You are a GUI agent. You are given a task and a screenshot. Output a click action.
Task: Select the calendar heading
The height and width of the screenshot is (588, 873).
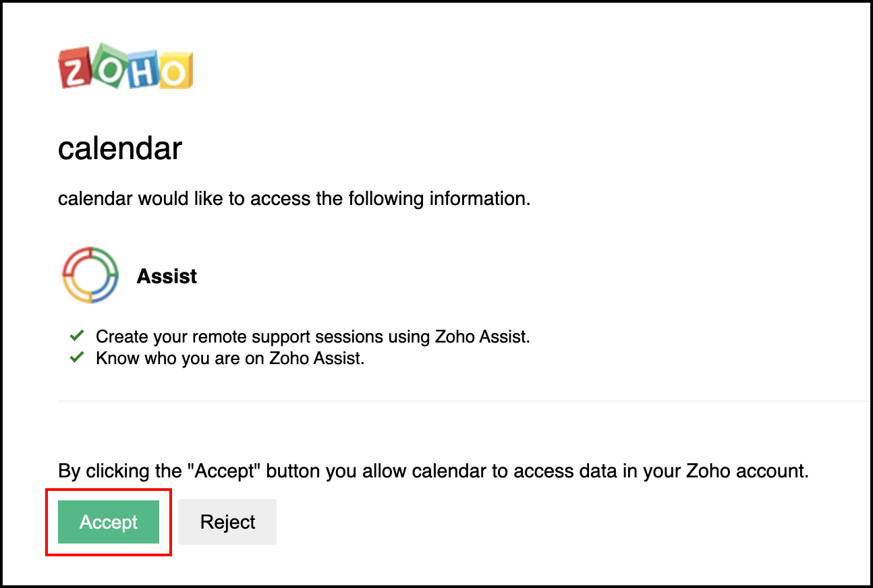[x=119, y=148]
